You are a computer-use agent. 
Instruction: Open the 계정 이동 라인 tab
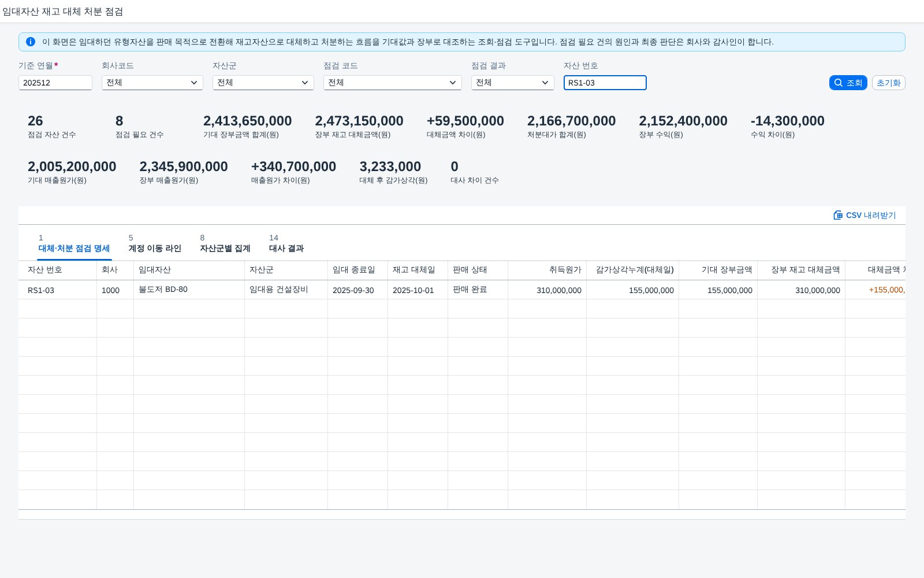155,244
